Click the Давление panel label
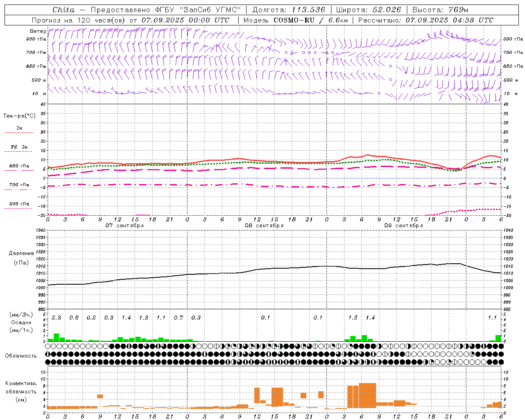Image resolution: width=525 pixels, height=420 pixels. tap(21, 253)
